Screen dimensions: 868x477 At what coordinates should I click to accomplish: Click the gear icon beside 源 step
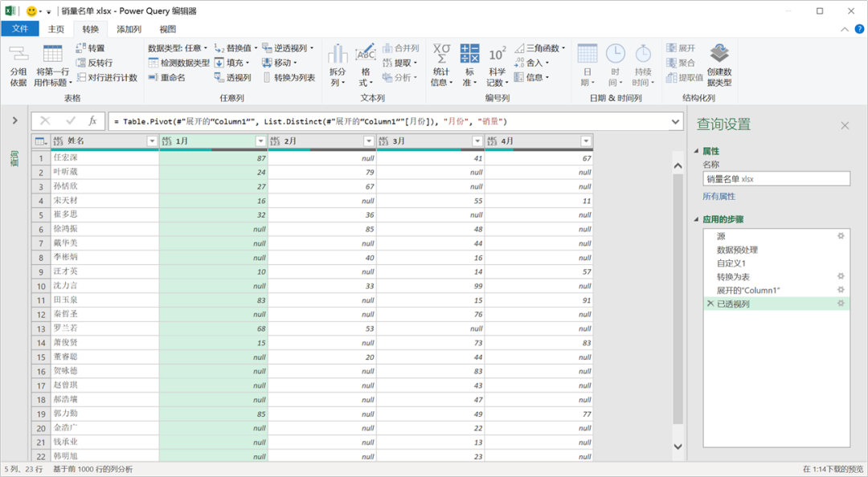point(841,236)
